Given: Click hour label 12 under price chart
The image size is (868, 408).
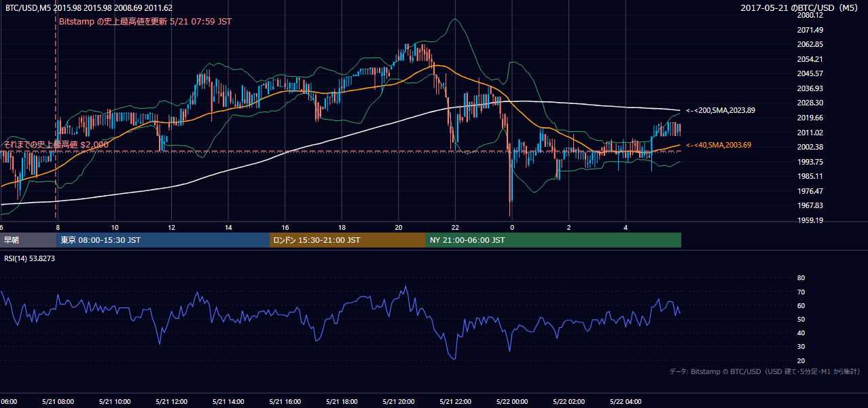Looking at the screenshot, I should pos(172,228).
